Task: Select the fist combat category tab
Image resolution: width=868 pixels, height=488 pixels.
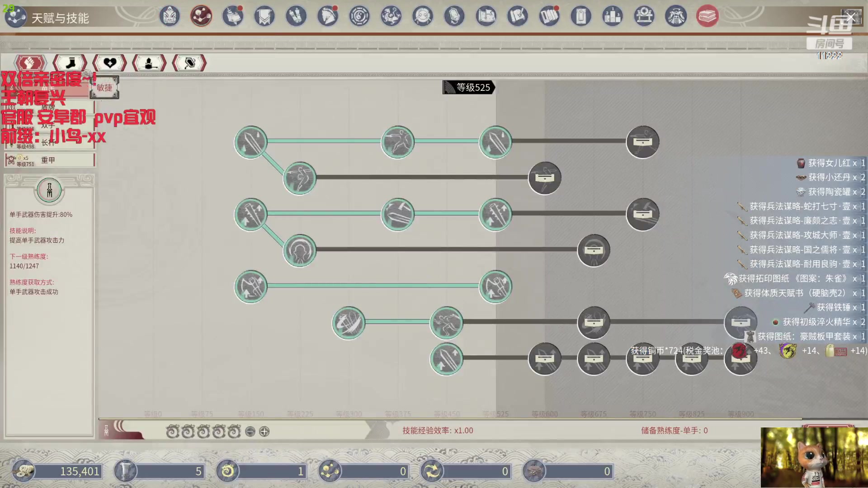Action: tap(30, 63)
